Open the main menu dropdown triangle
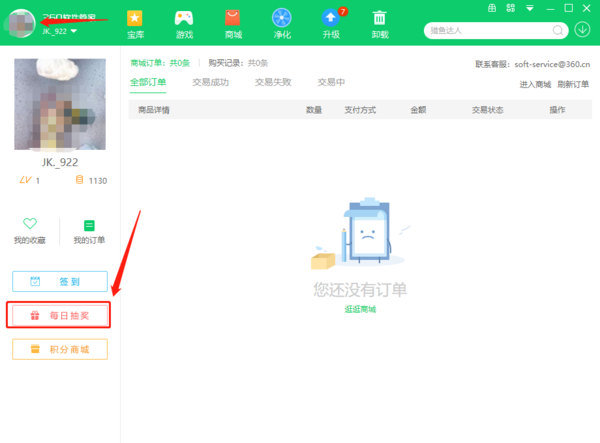Viewport: 600px width, 443px height. click(530, 8)
